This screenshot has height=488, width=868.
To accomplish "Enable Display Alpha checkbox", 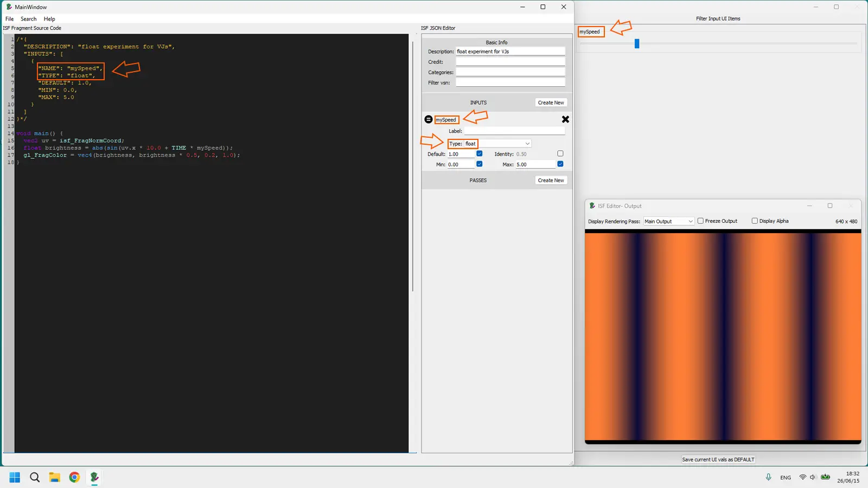I will pos(755,221).
